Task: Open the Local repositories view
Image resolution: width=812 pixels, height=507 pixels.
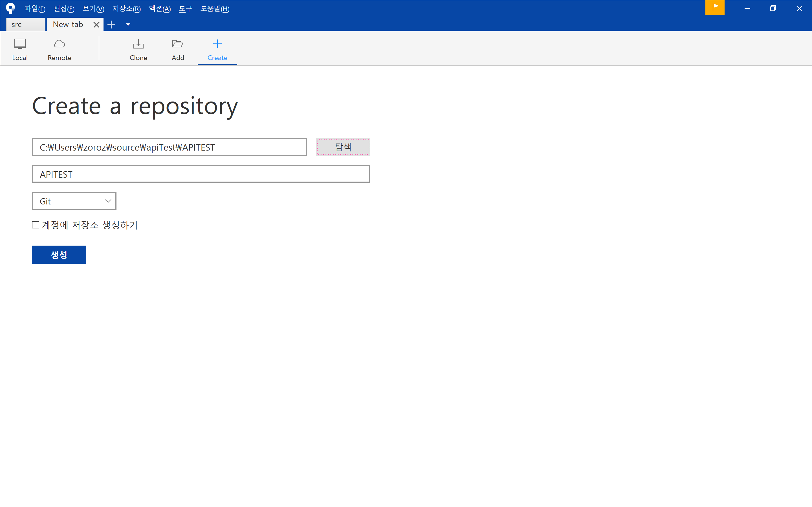Action: [x=20, y=49]
